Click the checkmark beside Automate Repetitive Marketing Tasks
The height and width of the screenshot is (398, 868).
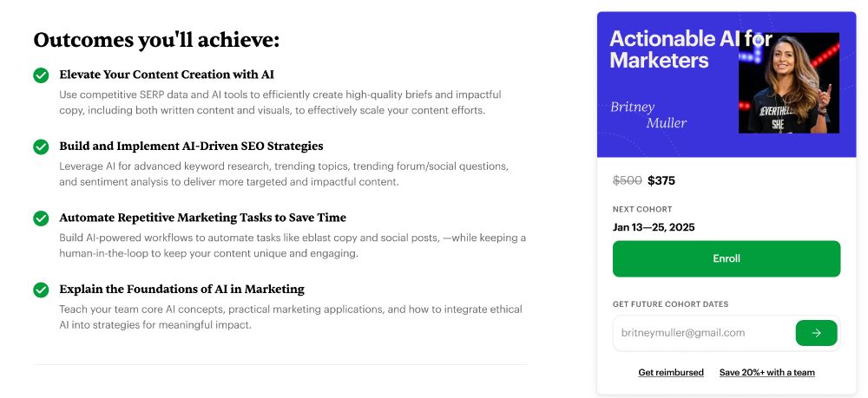[41, 219]
